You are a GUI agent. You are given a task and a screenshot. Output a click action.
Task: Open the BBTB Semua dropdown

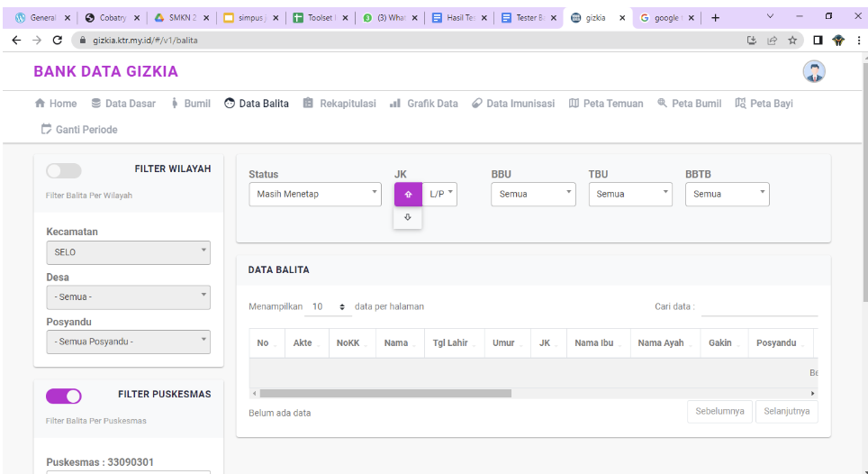tap(728, 195)
